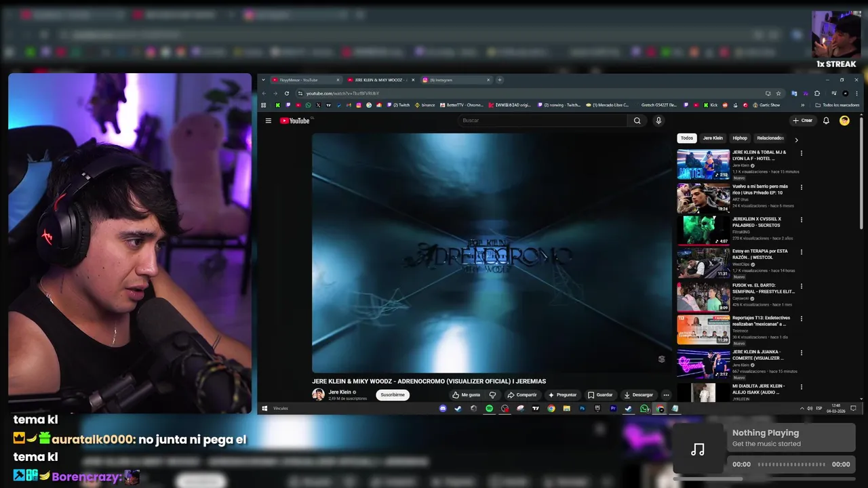Click the Crear button

[802, 121]
